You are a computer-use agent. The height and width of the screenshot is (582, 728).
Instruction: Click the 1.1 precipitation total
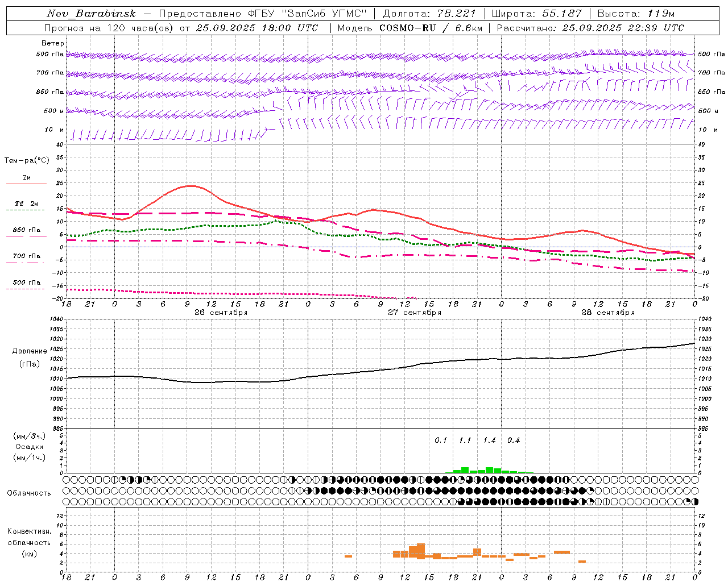pos(465,440)
